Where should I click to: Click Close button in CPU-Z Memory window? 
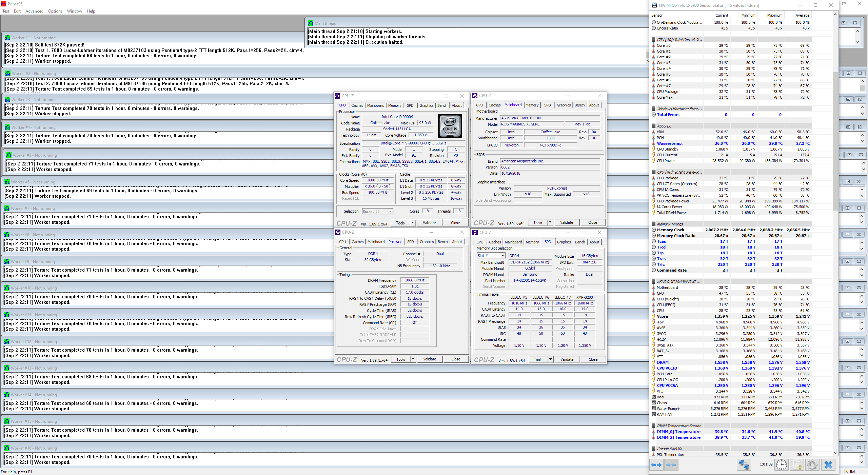pos(456,359)
